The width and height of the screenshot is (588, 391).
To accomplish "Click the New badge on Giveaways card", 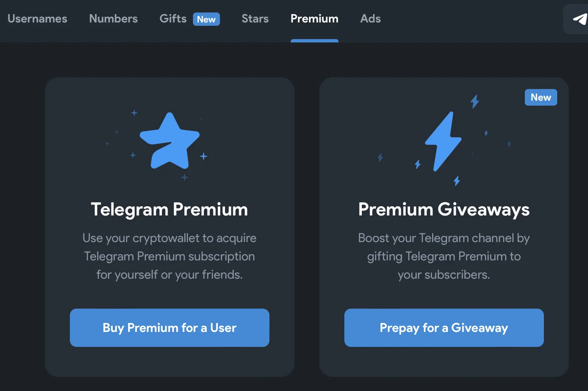I will click(541, 97).
